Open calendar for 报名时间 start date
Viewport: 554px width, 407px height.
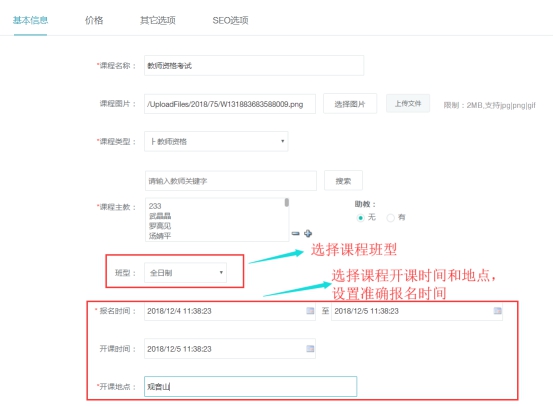coord(310,311)
